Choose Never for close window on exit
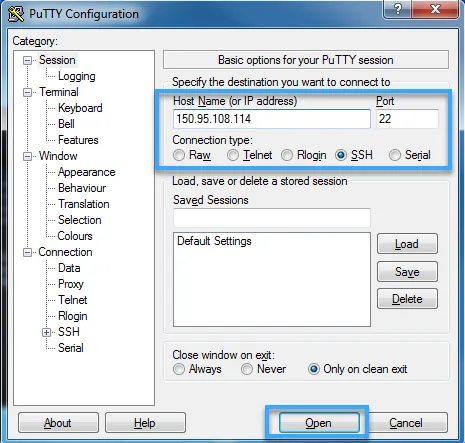 (x=247, y=369)
